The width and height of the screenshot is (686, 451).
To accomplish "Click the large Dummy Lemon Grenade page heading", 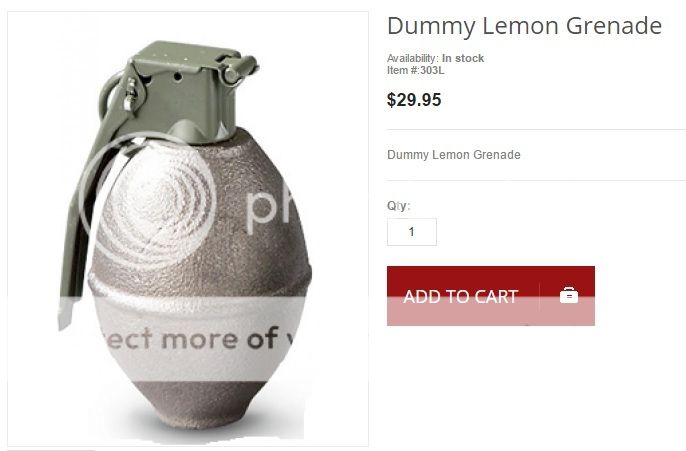I will (x=524, y=25).
